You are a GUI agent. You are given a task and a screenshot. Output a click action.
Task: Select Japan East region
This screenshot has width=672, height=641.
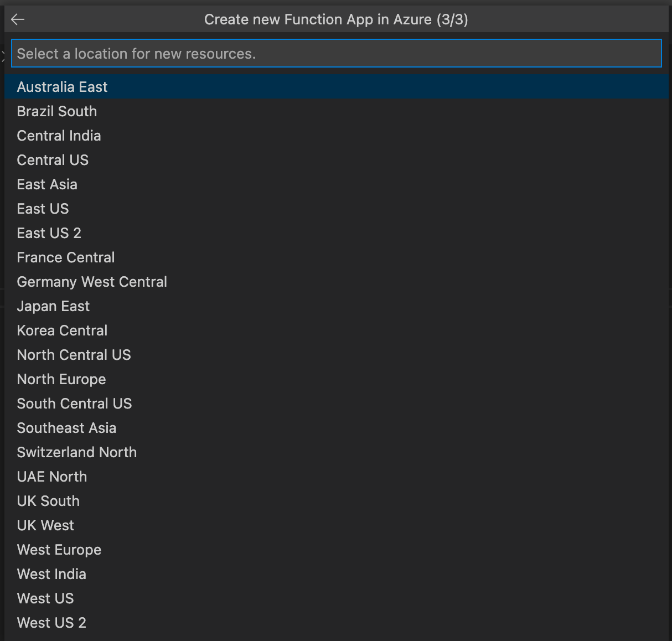[x=53, y=306]
